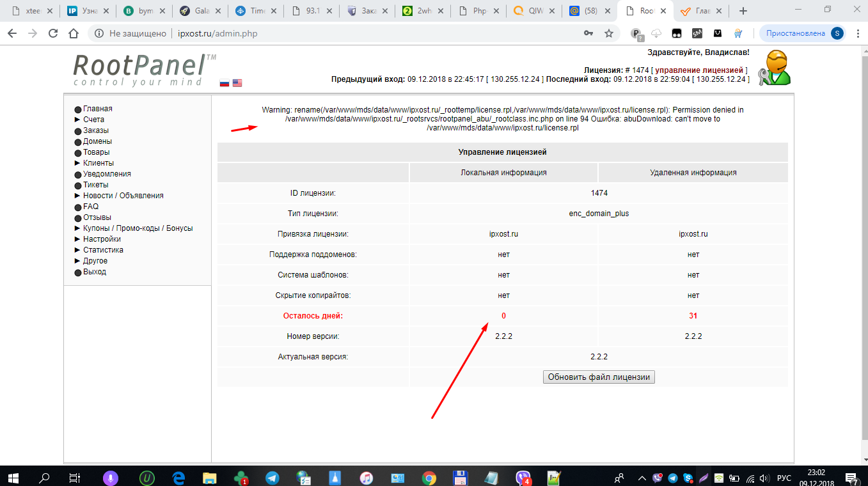The width and height of the screenshot is (868, 486).
Task: Open the управление лицензией link
Action: [699, 70]
